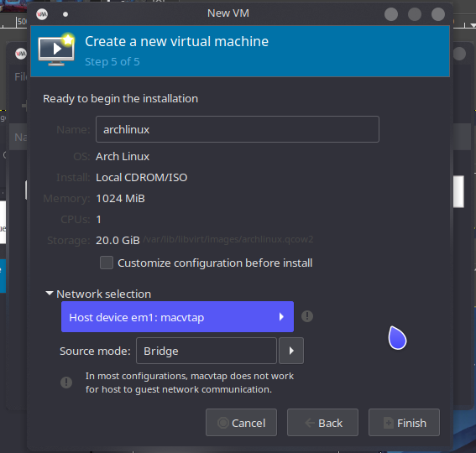Screen dimensions: 476x453
Task: Open the File menu in the background window
Action: (x=20, y=77)
